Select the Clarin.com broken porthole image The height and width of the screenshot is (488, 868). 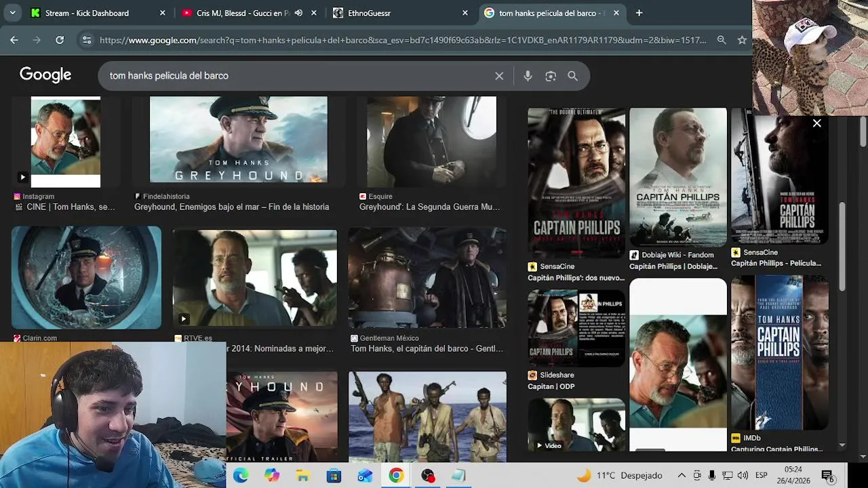pyautogui.click(x=86, y=278)
